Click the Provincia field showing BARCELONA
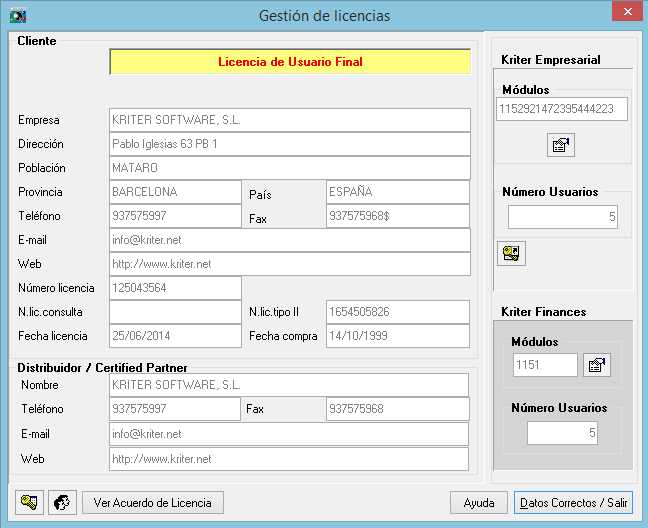648x528 pixels. (175, 192)
